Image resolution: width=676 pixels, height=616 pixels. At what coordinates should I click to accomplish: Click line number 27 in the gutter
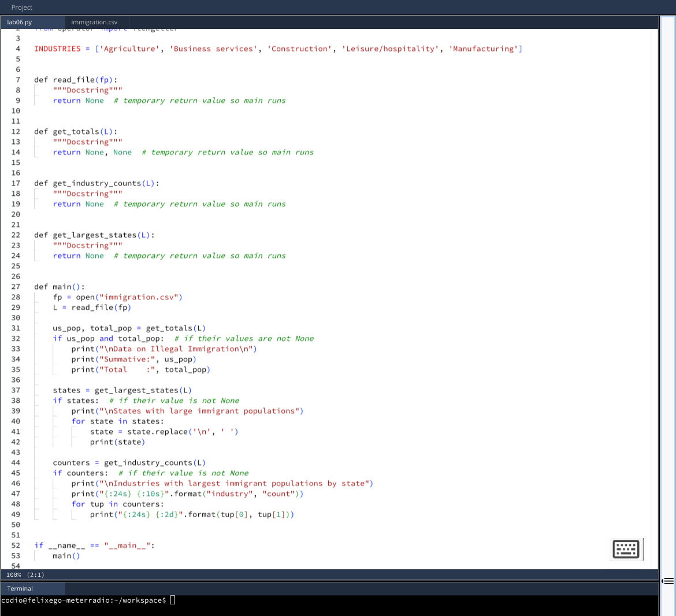15,286
